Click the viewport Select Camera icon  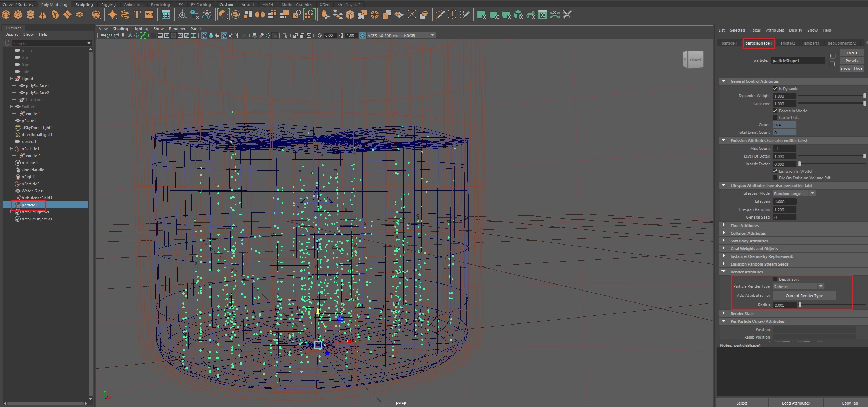tap(103, 35)
